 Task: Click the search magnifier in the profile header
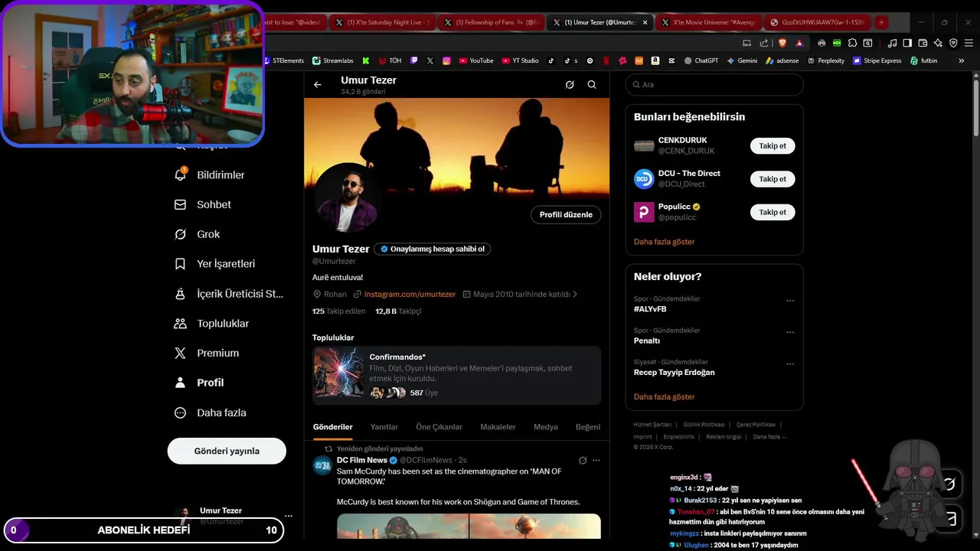[592, 85]
